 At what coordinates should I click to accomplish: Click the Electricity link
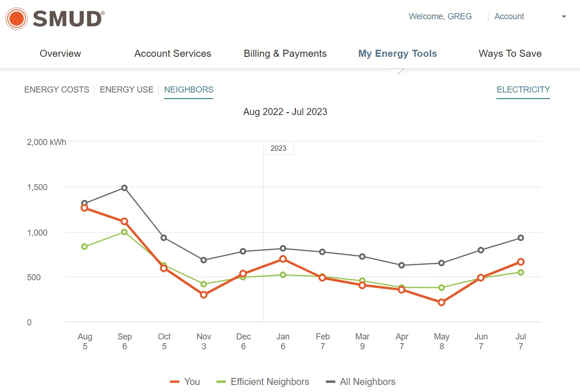[523, 90]
